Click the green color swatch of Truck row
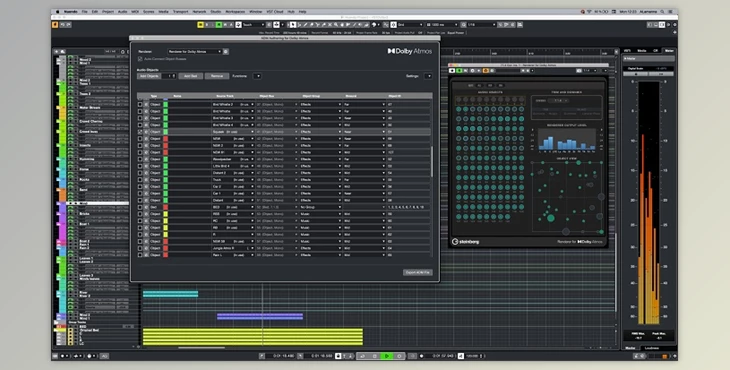730x370 pixels. point(165,180)
